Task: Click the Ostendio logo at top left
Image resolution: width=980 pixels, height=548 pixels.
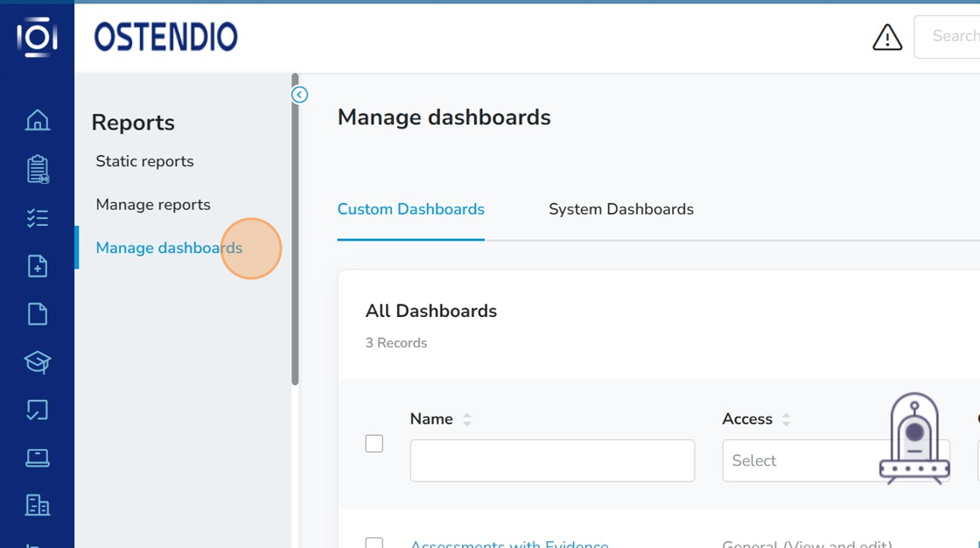Action: [x=164, y=37]
